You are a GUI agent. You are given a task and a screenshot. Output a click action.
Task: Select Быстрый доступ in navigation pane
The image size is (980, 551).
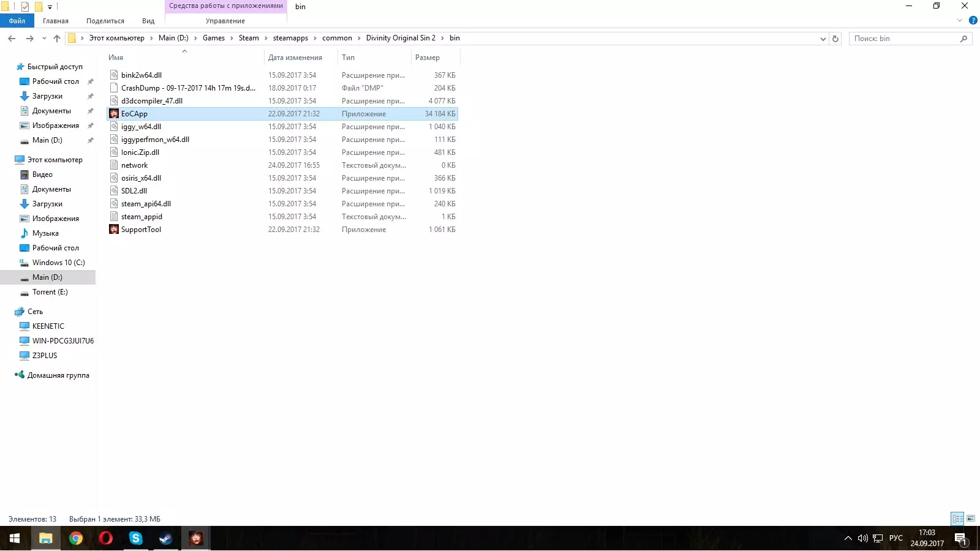tap(55, 67)
